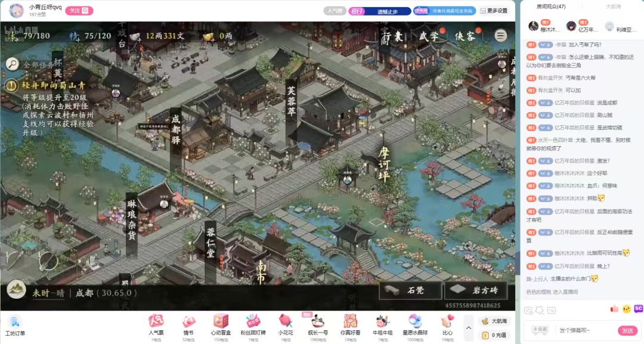Click the 蓉仁堂 clinic signboard
Viewport: 644px width, 344px height.
pyautogui.click(x=210, y=243)
